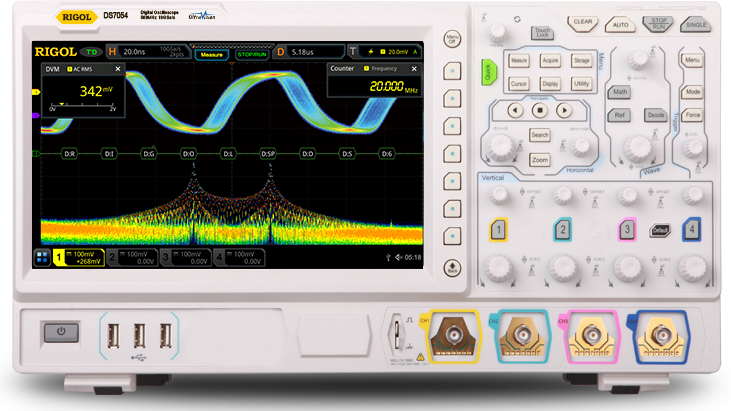Screen dimensions: 731x411
Task: Tap the Decode button
Action: [656, 115]
